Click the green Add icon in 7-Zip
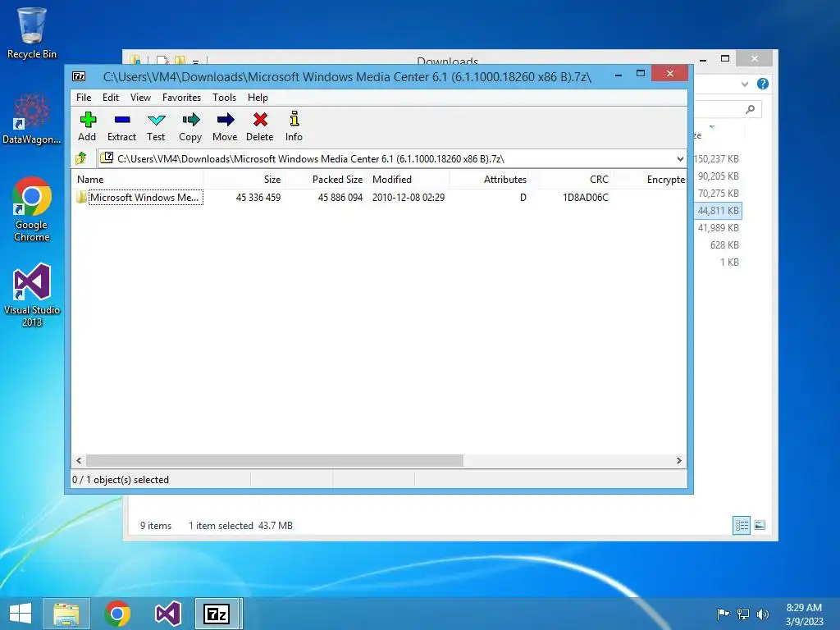This screenshot has height=630, width=840. [x=88, y=120]
